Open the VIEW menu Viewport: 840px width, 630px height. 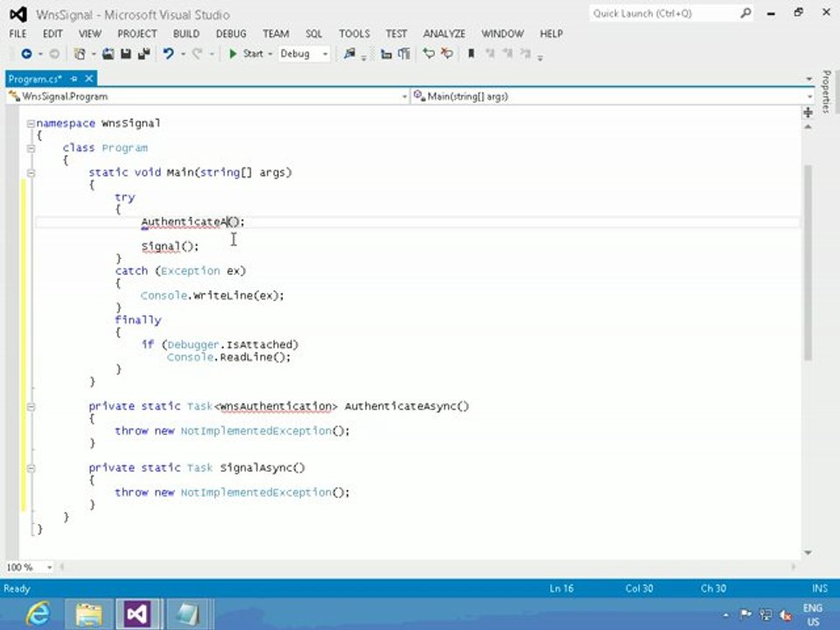tap(89, 34)
